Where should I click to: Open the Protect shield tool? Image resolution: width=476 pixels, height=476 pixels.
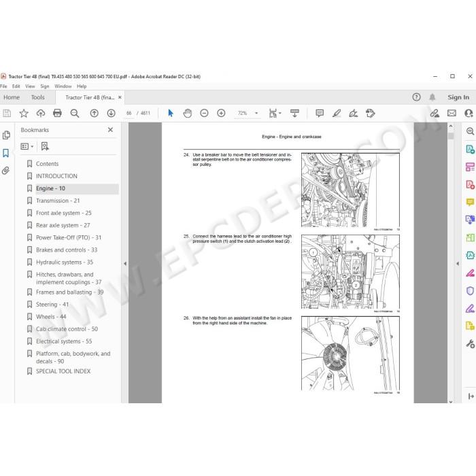point(470,291)
